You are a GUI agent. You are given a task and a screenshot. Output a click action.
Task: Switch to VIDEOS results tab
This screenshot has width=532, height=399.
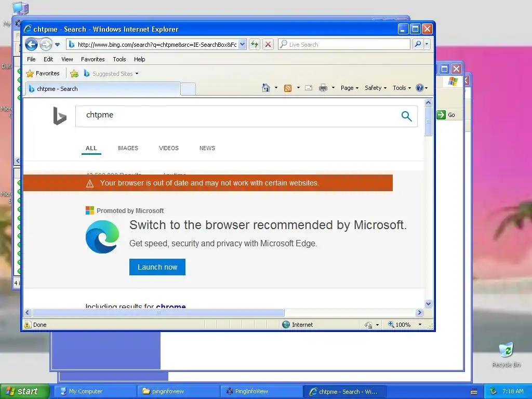[x=169, y=148]
